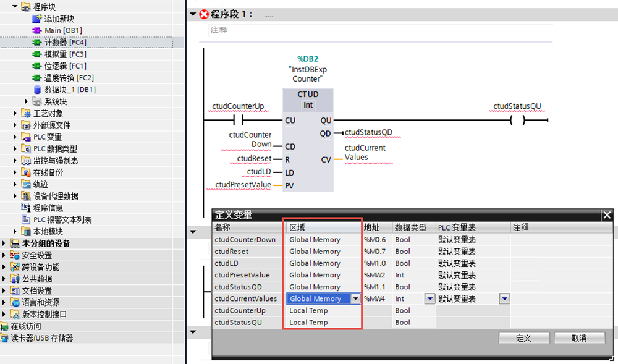This screenshot has height=364, width=618.
Task: Click the 数据块_1 [DB1] database icon
Action: coord(37,90)
